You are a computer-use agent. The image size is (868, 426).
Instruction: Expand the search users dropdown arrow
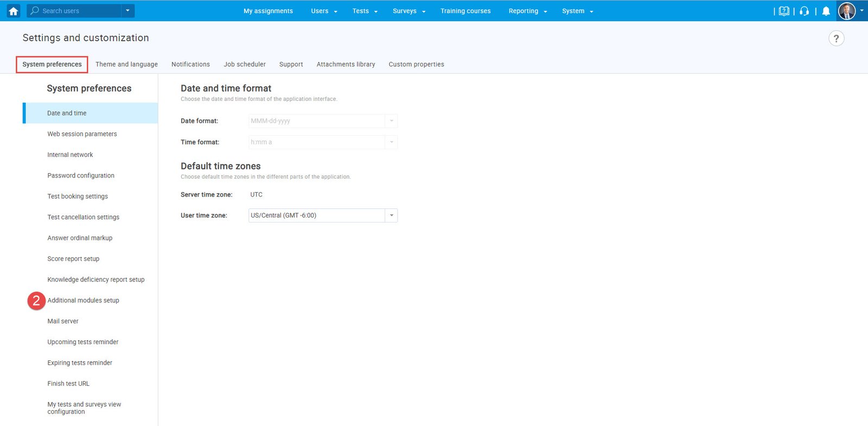point(127,11)
